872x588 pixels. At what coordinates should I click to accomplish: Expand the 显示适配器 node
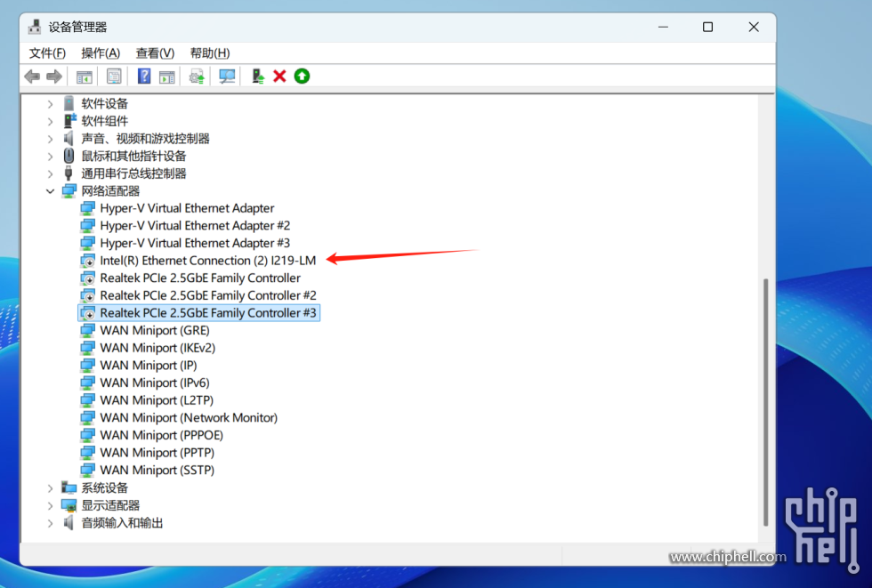[x=50, y=506]
